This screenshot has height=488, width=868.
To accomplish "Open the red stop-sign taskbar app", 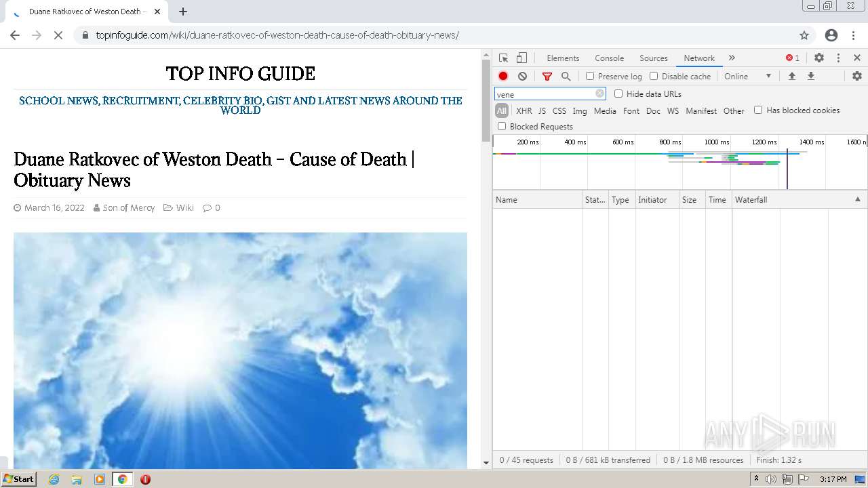I will (145, 479).
